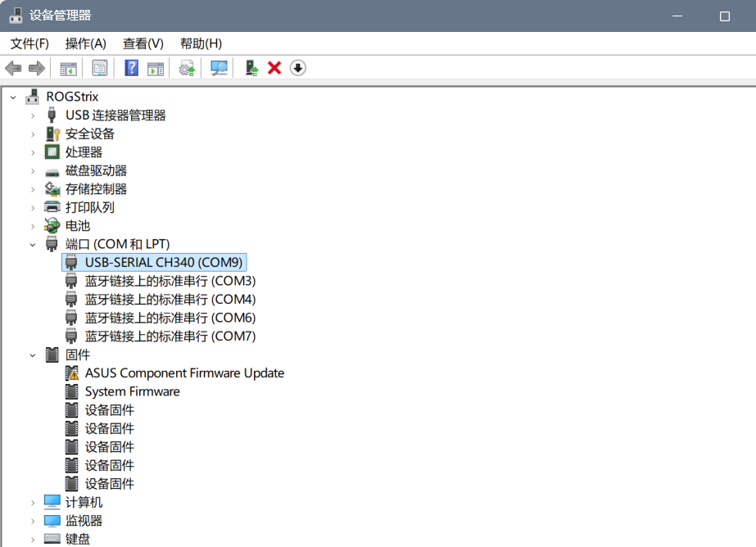The image size is (756, 547).
Task: Select the 处理器 label
Action: click(84, 152)
